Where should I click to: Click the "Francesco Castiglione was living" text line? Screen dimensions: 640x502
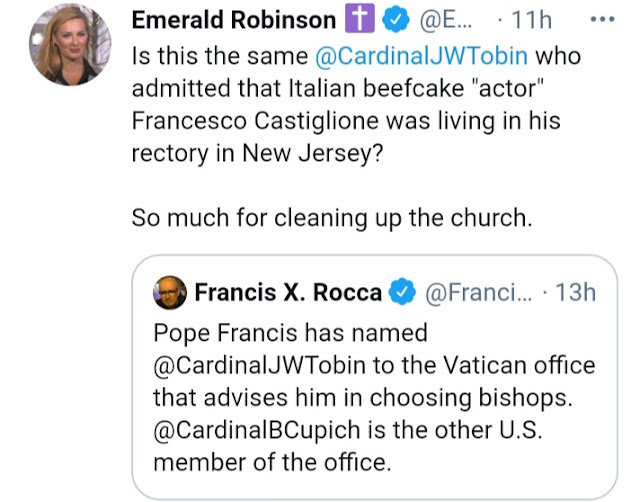347,120
